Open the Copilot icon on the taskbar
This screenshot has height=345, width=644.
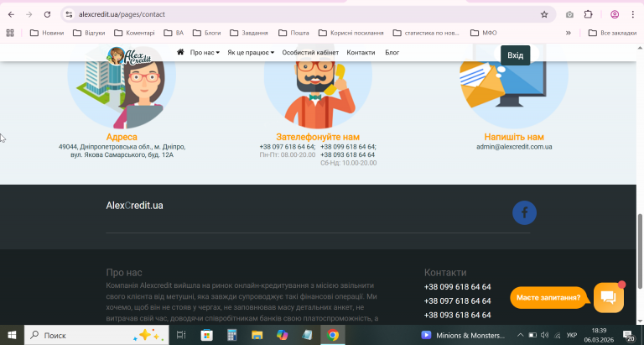tap(282, 335)
